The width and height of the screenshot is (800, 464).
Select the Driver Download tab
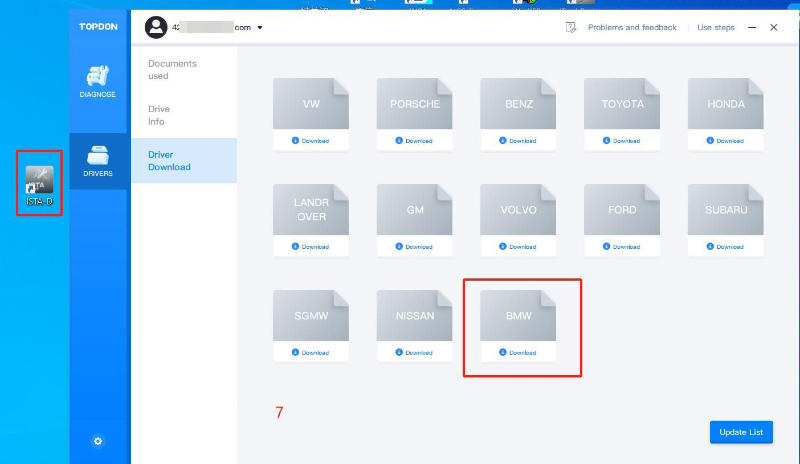click(169, 161)
